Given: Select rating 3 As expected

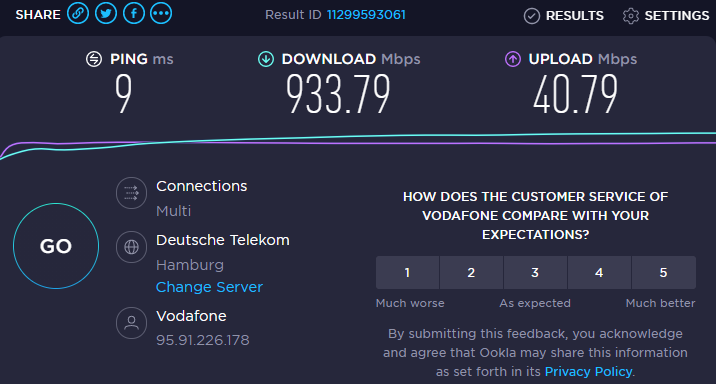Looking at the screenshot, I should 535,273.
